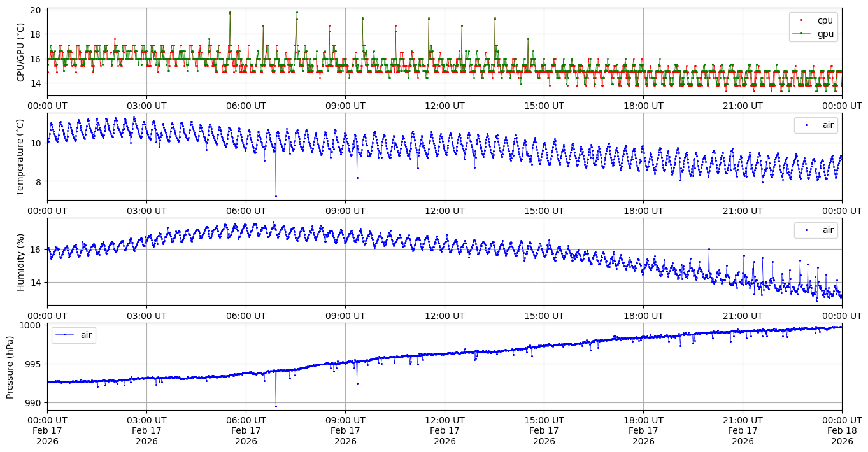Click the Humidity (%) y-axis label
Image resolution: width=868 pixels, height=452 pixels.
21,262
